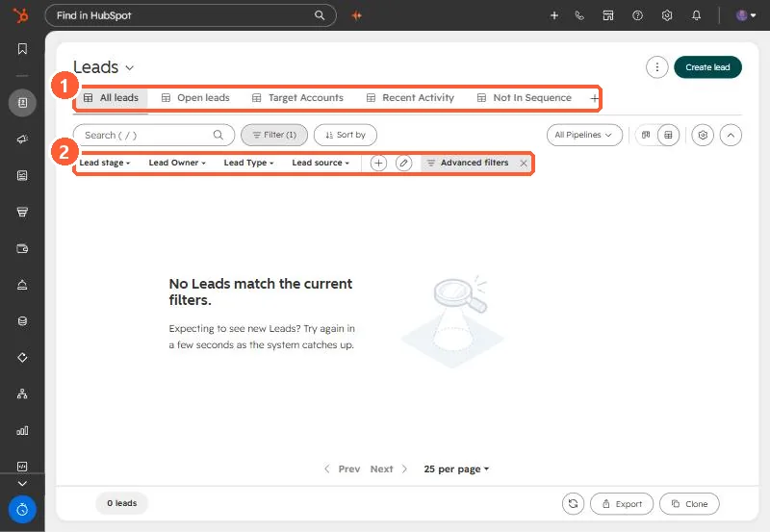Open the notifications bell icon

coord(696,15)
